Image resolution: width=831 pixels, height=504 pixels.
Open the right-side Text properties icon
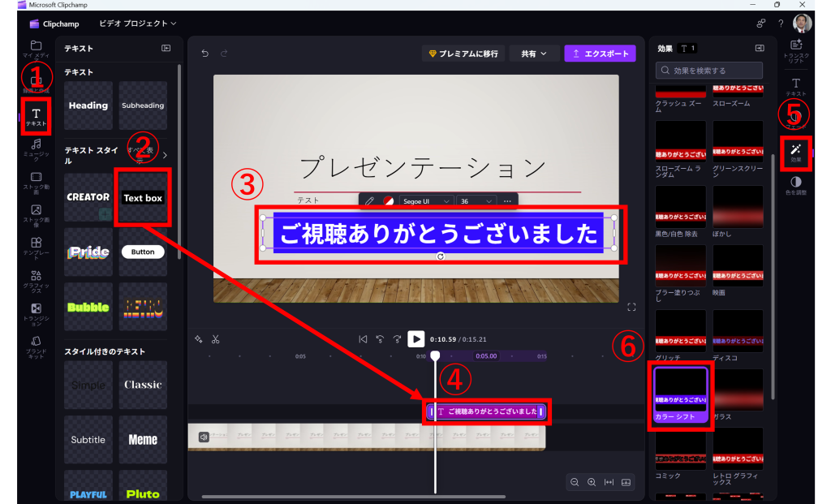click(x=796, y=87)
